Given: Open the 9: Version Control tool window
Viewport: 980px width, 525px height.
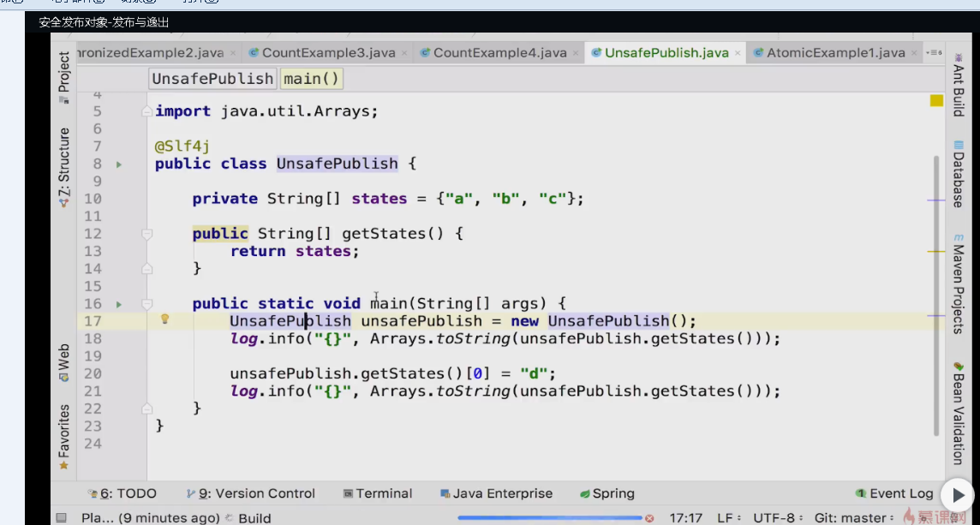Looking at the screenshot, I should point(251,494).
